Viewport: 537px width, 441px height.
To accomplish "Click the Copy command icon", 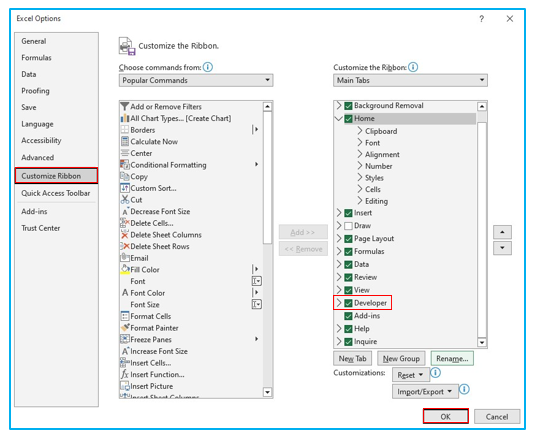I will tap(125, 176).
